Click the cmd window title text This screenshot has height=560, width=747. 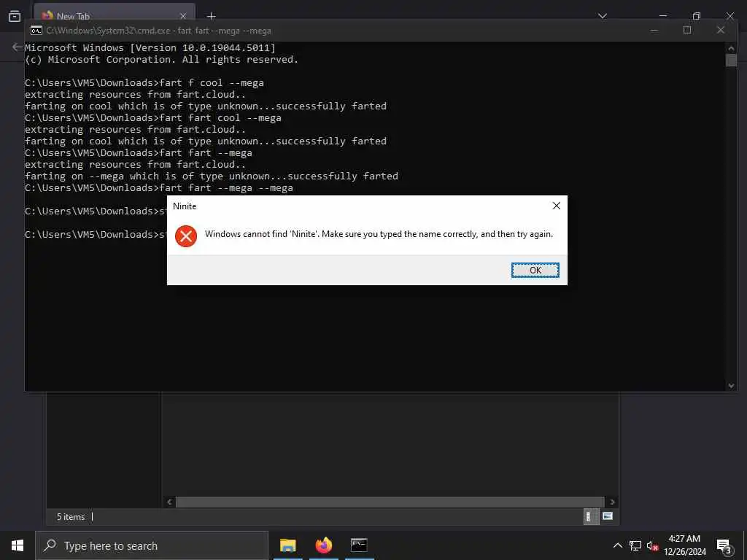click(158, 31)
